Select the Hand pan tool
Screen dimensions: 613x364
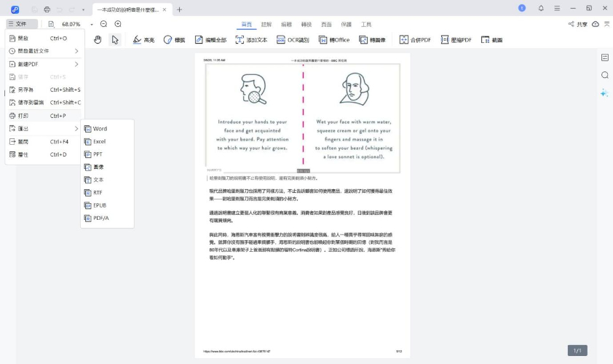(x=98, y=39)
